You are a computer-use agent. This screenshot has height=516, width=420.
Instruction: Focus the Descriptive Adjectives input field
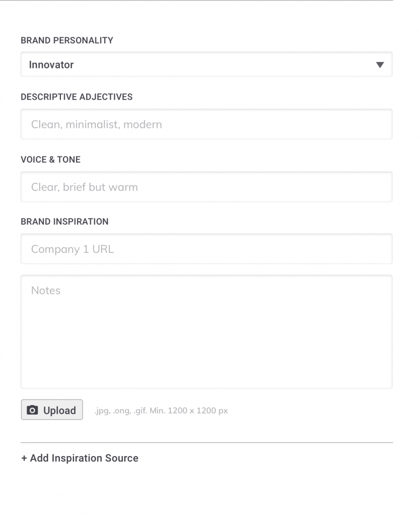point(206,124)
